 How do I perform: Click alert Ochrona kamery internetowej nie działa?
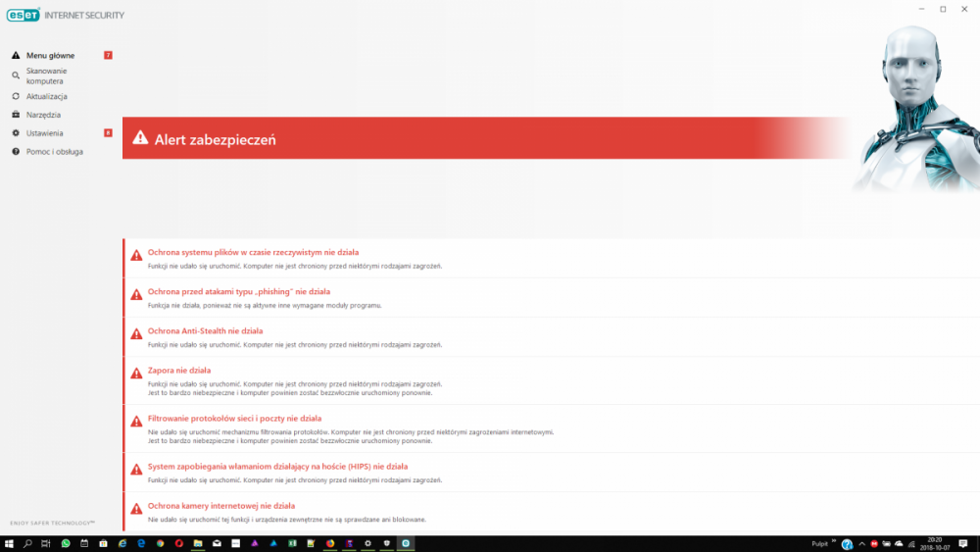click(220, 505)
